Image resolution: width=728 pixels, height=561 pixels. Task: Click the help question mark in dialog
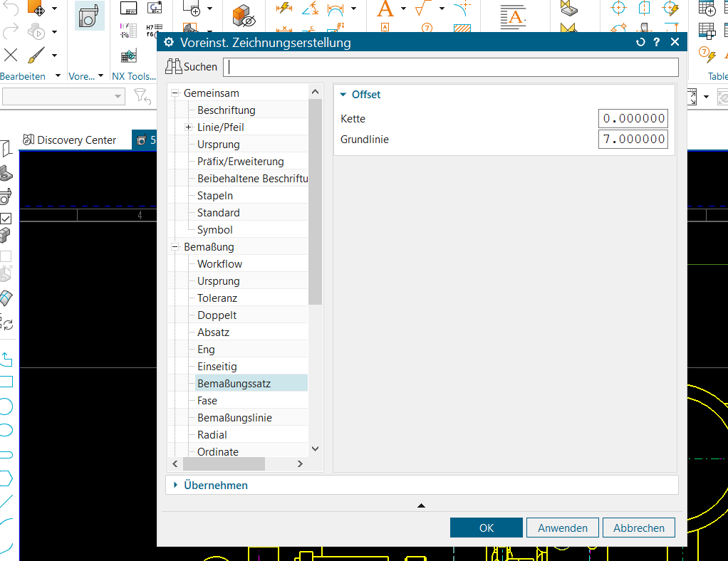(657, 43)
